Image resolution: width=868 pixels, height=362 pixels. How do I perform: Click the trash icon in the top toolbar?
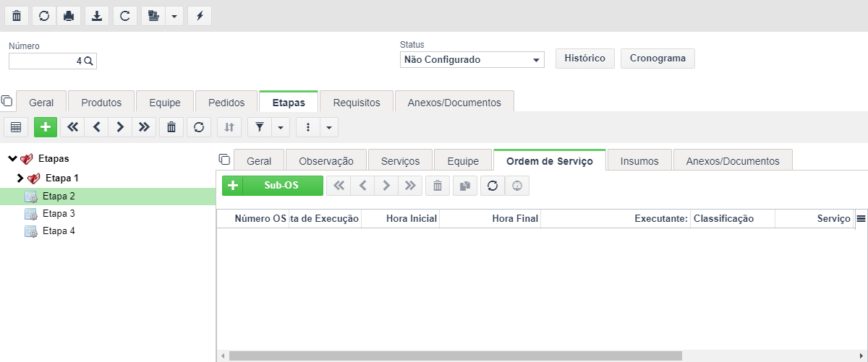[16, 15]
